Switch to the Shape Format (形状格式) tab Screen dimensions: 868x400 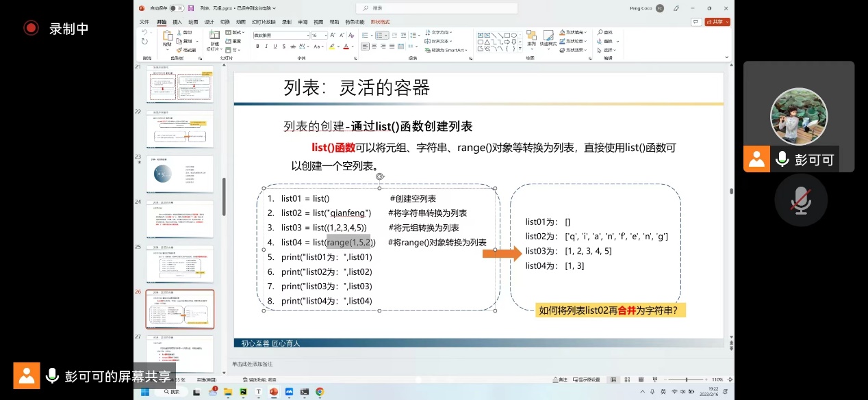(x=380, y=22)
